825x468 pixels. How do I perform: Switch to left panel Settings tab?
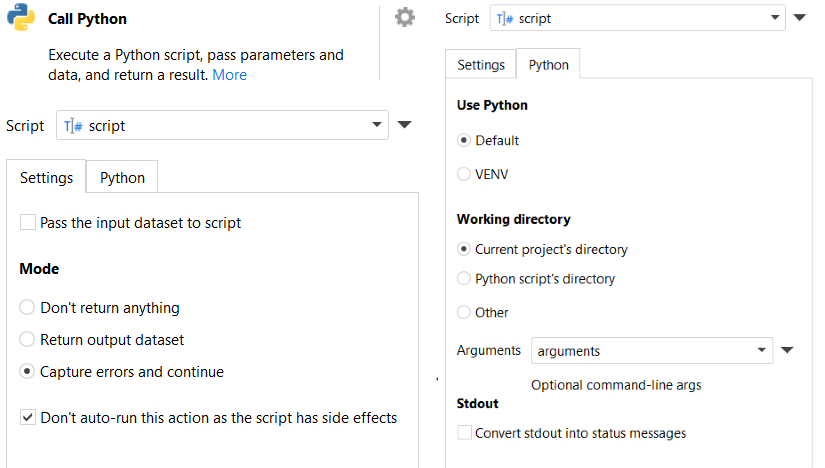coord(46,177)
